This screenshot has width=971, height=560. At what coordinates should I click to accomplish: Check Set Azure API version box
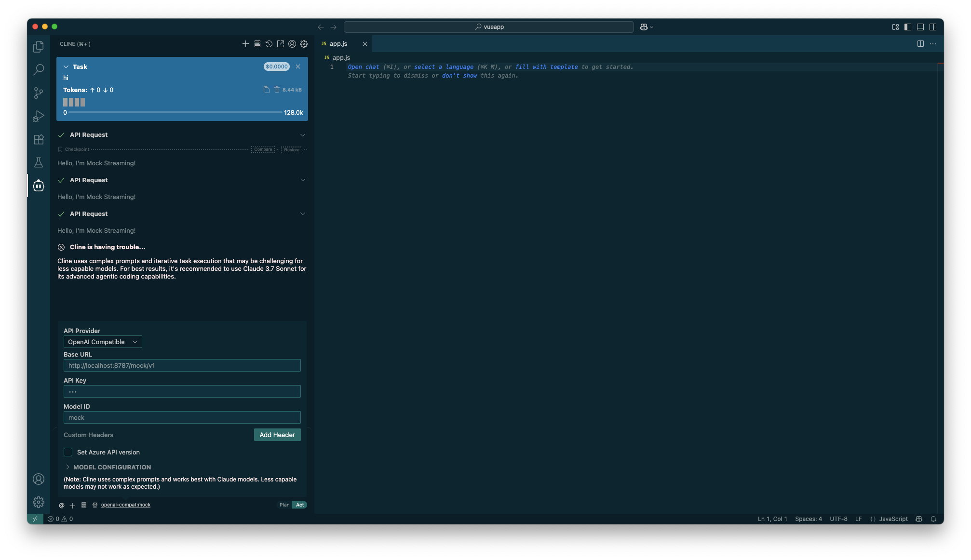coord(68,452)
